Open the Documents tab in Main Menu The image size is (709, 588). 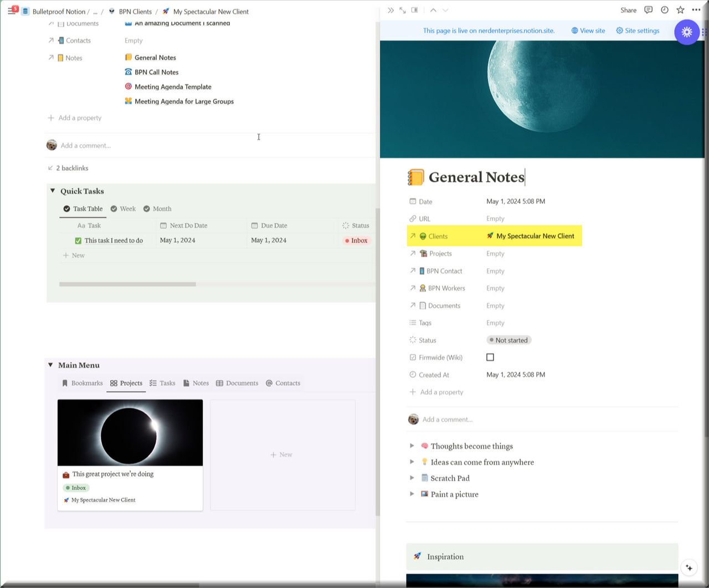coord(237,383)
